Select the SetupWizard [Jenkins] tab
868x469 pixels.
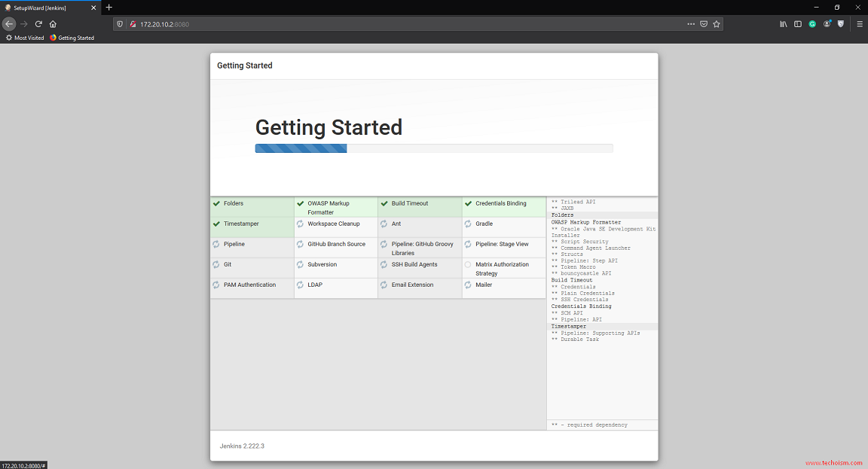(x=50, y=8)
